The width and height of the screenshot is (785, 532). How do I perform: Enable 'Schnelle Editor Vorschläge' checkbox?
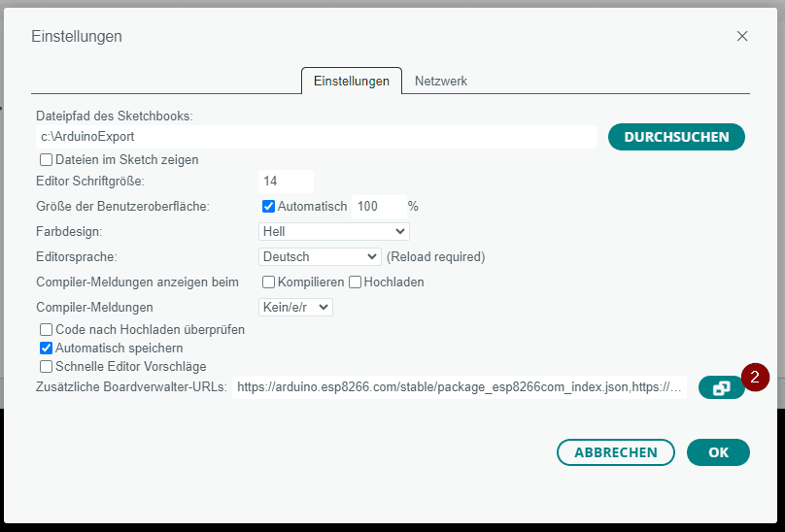point(46,366)
